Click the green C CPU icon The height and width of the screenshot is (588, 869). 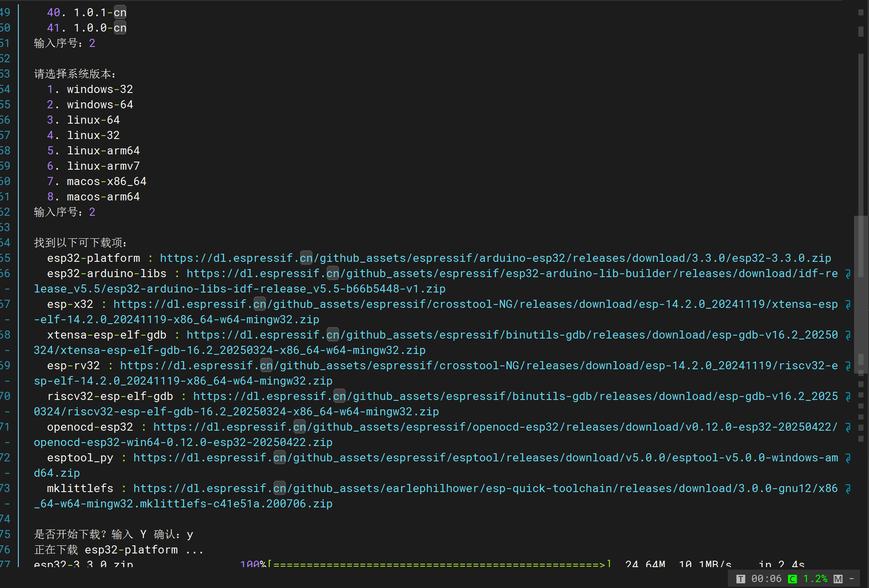click(x=792, y=579)
